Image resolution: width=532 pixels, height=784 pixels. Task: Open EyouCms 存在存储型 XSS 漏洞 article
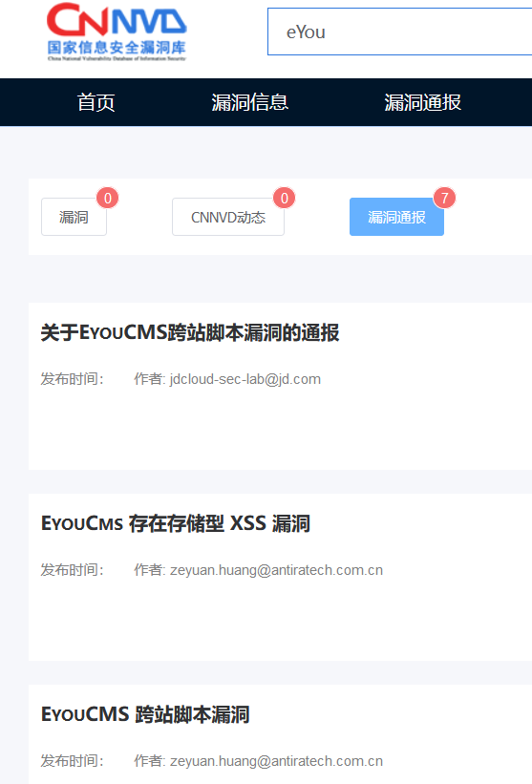tap(176, 523)
